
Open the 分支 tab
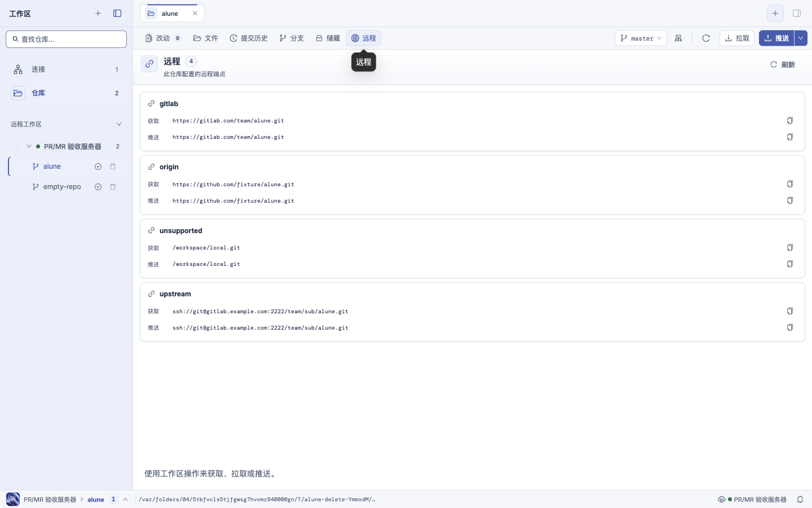pos(292,38)
